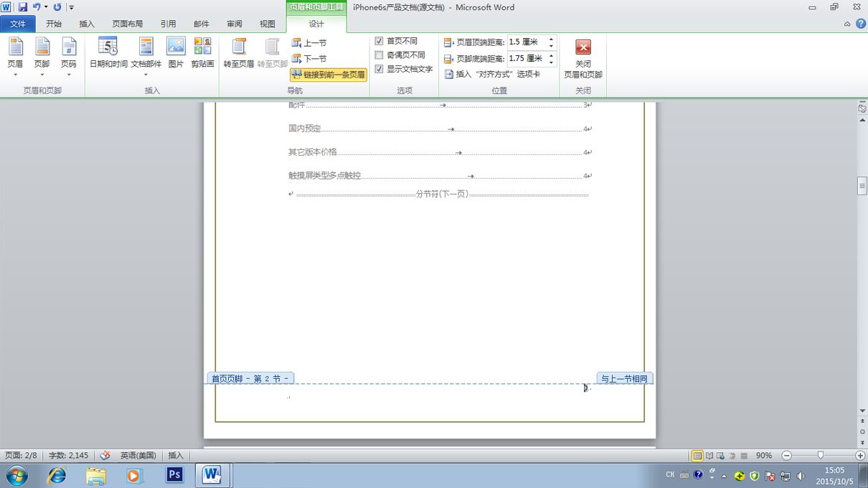
Task: Click the proofing errors status icon
Action: [x=105, y=456]
